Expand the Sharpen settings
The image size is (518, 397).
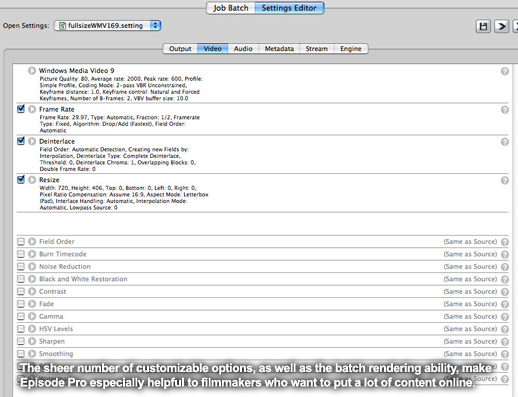point(32,341)
